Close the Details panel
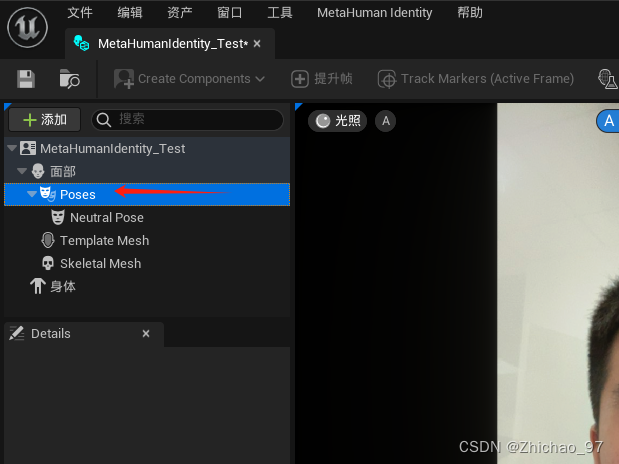 [146, 334]
